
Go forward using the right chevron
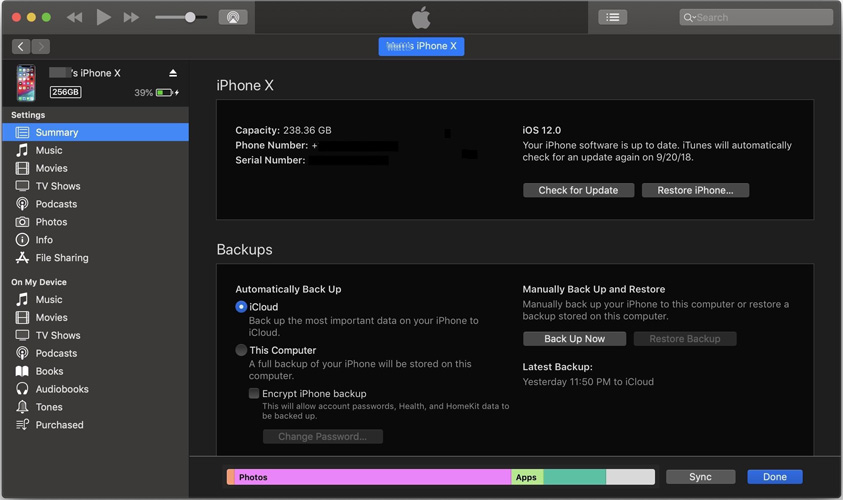pos(40,46)
